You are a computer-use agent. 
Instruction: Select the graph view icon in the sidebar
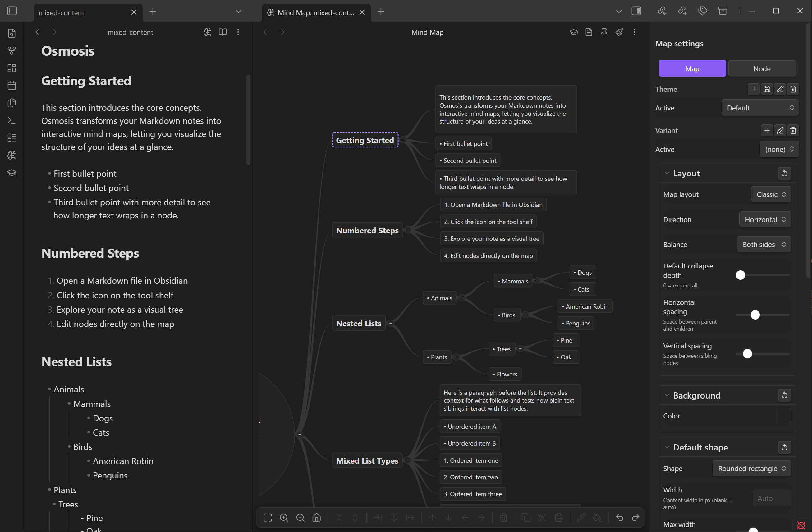point(11,50)
